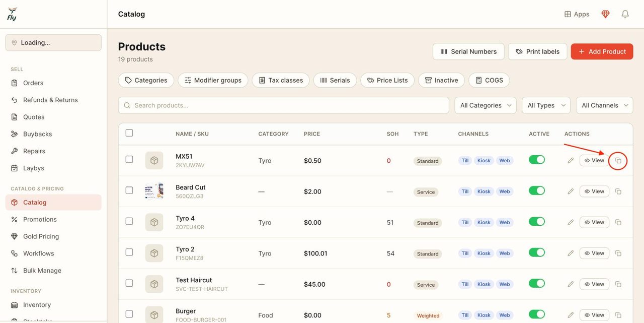Toggle Burger active status
Screen dimensions: 644x323
pos(537,314)
